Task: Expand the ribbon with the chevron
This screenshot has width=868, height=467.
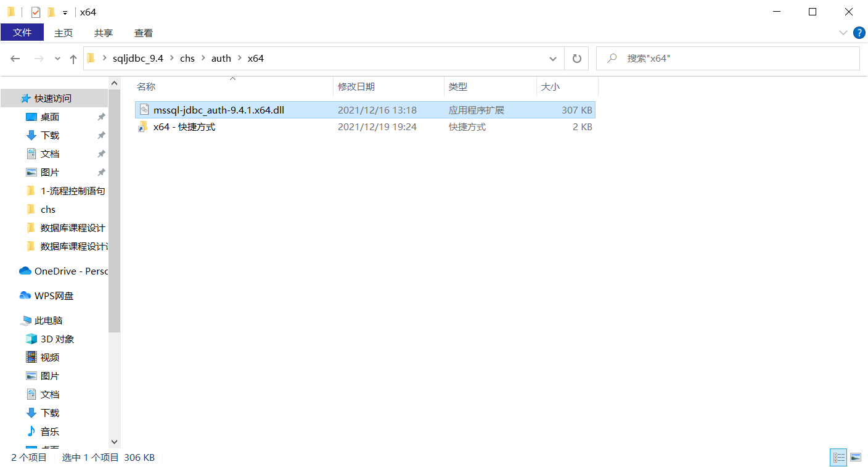Action: point(843,33)
